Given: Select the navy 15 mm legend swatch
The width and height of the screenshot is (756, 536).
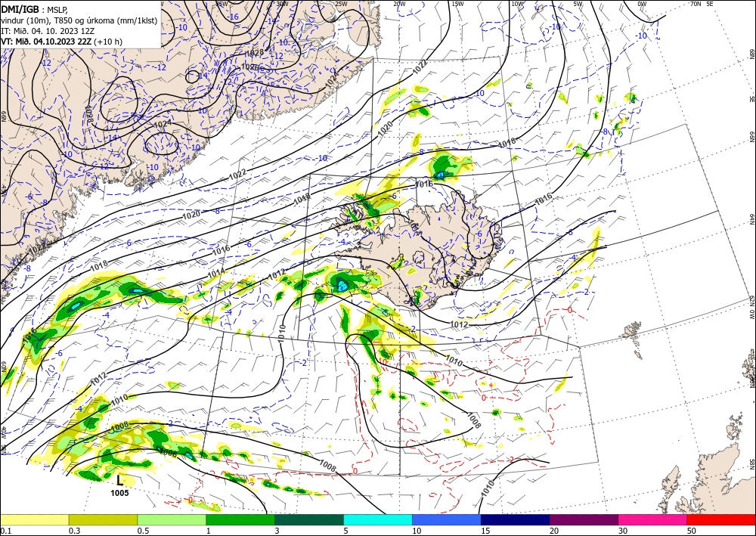Looking at the screenshot, I should 516,519.
